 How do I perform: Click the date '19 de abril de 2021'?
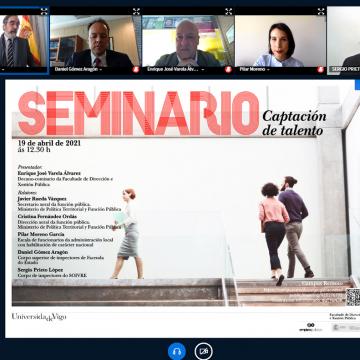pyautogui.click(x=49, y=144)
